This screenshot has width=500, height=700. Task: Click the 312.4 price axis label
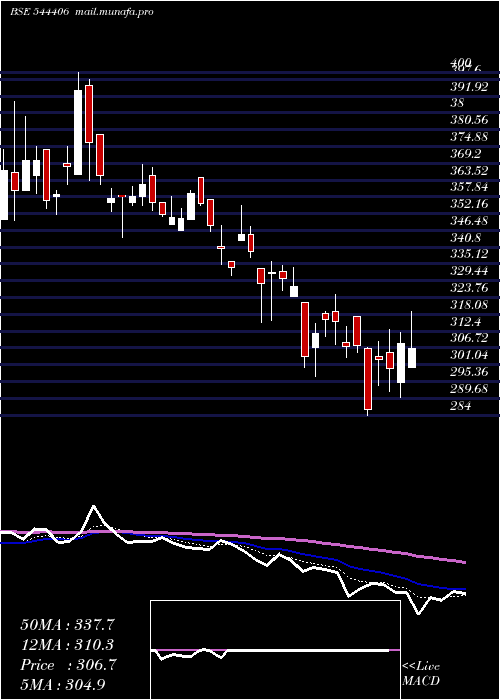(x=466, y=322)
